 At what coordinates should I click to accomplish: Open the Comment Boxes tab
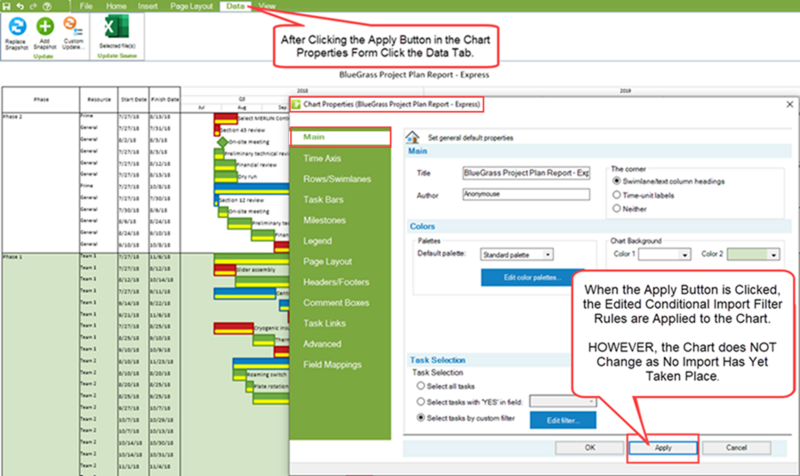click(336, 303)
